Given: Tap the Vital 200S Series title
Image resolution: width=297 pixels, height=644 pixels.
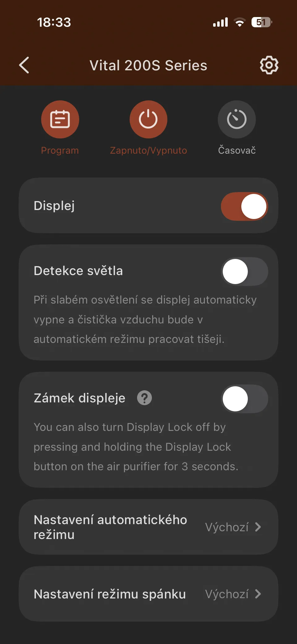Looking at the screenshot, I should pyautogui.click(x=148, y=65).
